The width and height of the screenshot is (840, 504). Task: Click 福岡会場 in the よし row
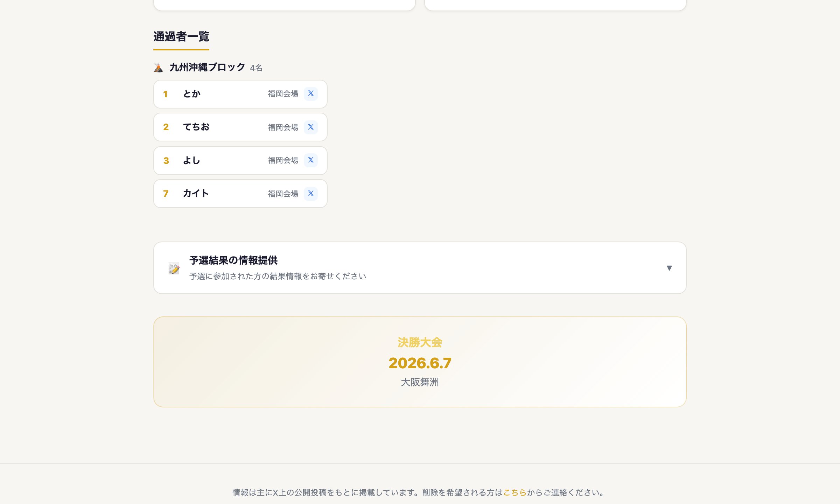283,160
